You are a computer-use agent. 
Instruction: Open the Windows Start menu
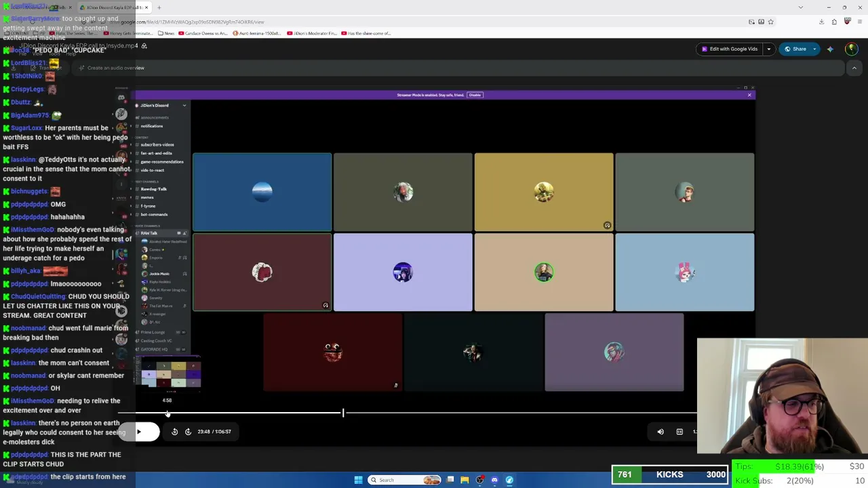pos(358,480)
